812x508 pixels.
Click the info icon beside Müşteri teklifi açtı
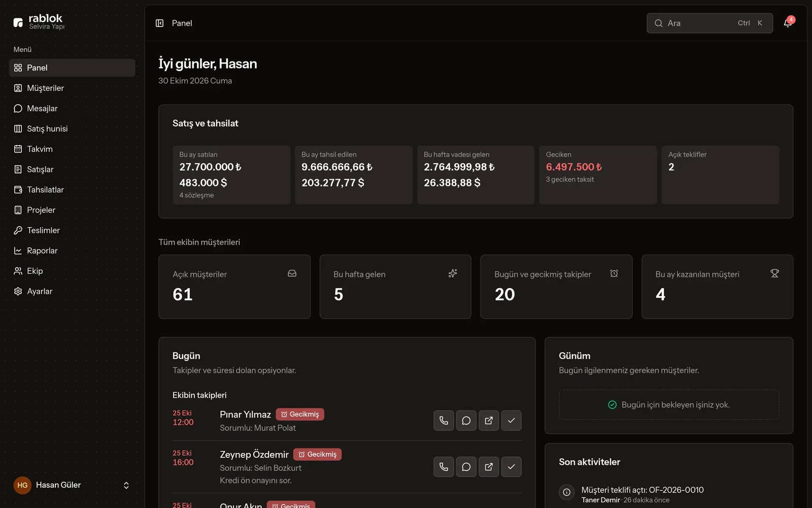click(567, 492)
